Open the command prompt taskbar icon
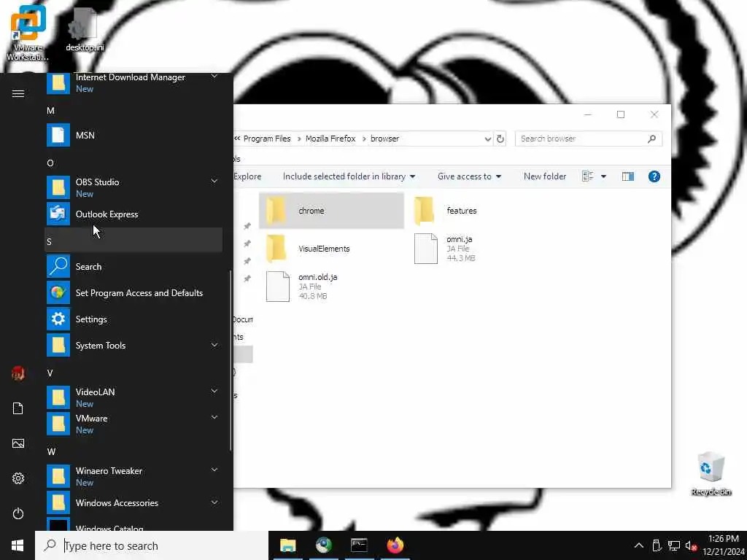The height and width of the screenshot is (560, 747). click(359, 545)
